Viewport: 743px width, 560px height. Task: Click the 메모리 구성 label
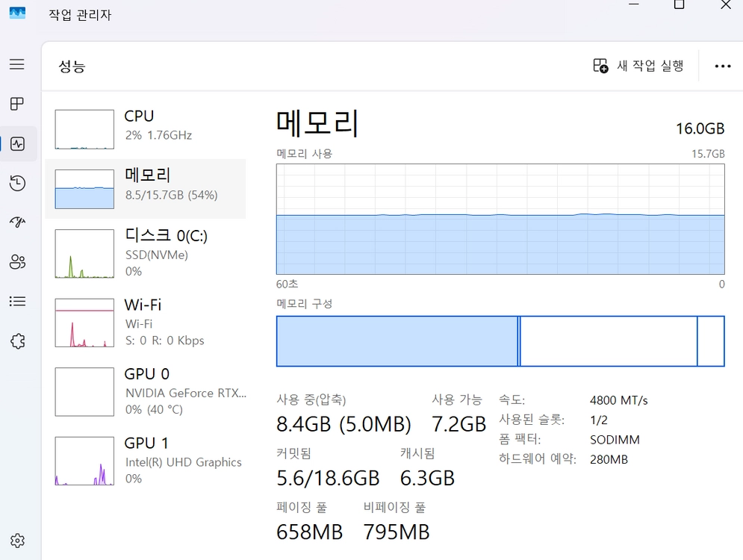pyautogui.click(x=304, y=304)
